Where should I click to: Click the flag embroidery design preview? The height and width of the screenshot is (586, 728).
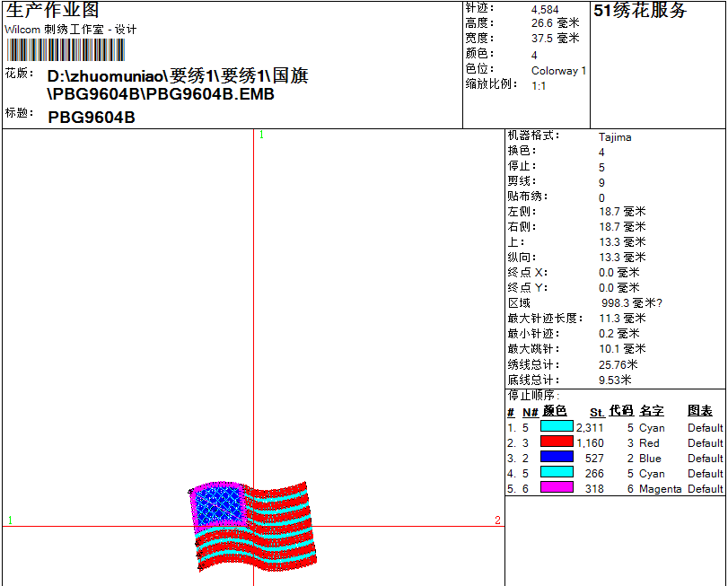[253, 526]
